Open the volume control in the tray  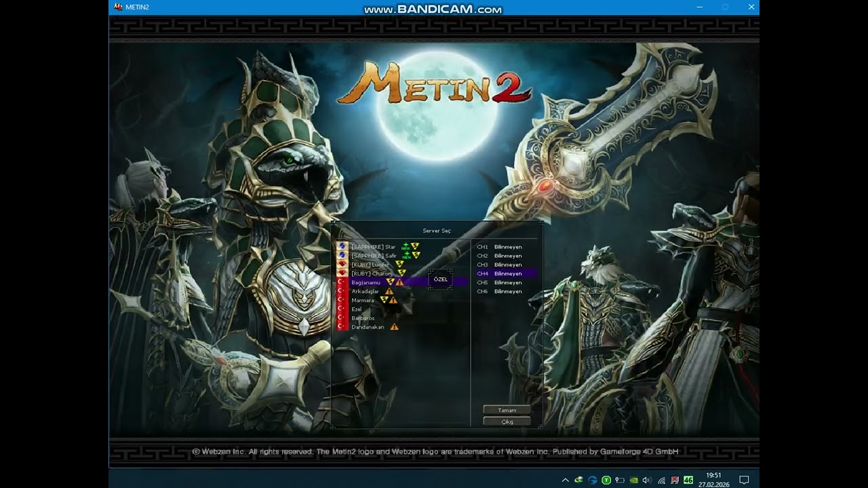click(x=647, y=480)
